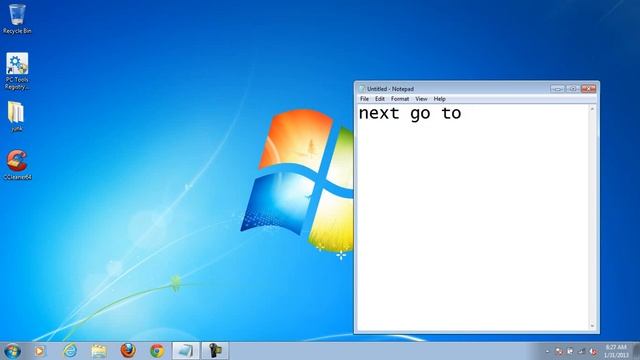Image resolution: width=640 pixels, height=360 pixels.
Task: Click the Notepad scrollbar up arrow
Action: click(x=592, y=109)
